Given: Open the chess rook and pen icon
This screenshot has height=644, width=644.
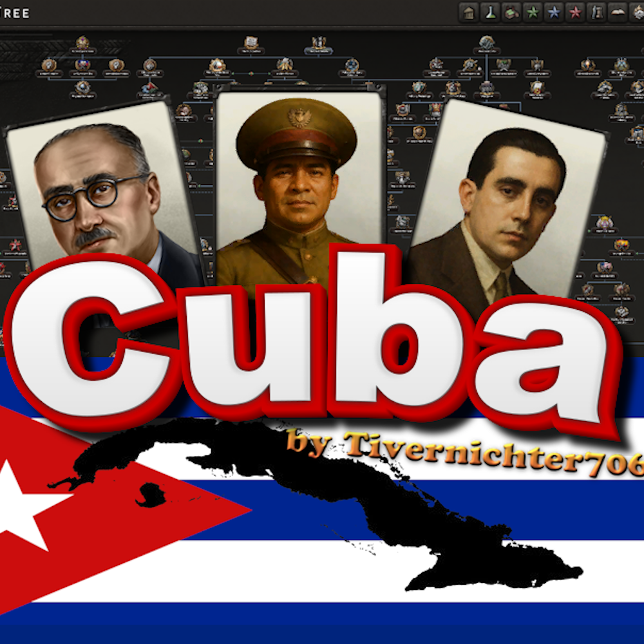Looking at the screenshot, I should point(597,13).
